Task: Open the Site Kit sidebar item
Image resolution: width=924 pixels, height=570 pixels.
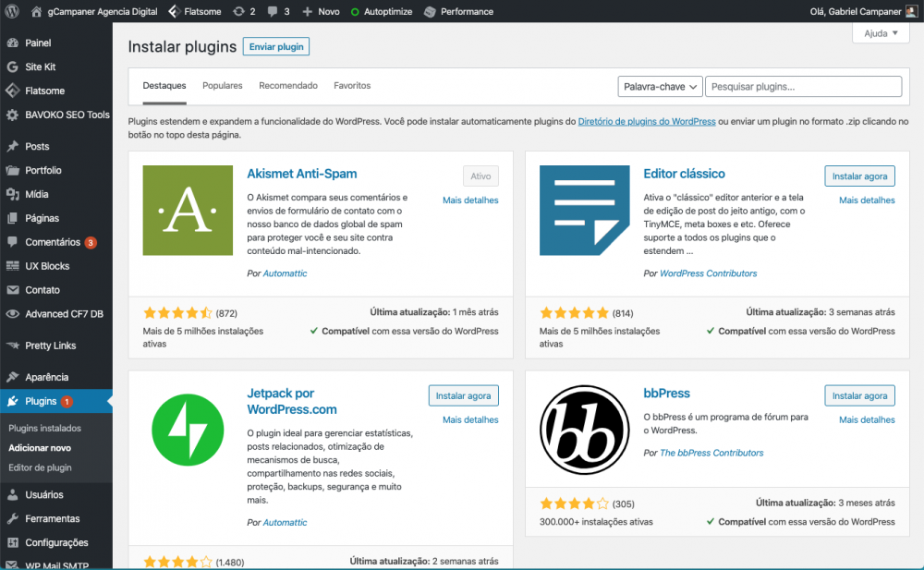Action: [x=41, y=67]
